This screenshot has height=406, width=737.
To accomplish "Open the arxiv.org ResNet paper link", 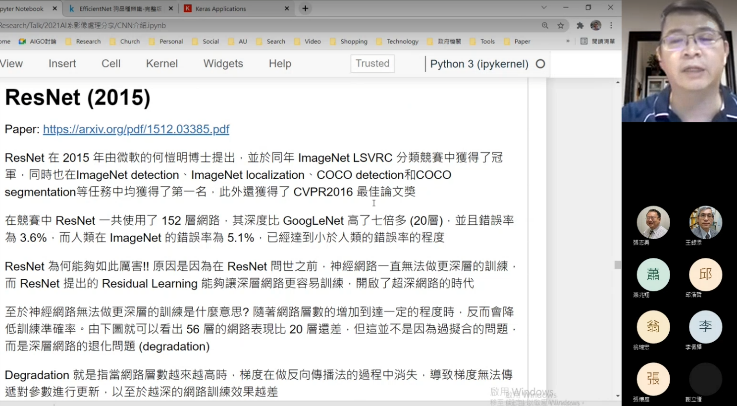I will pos(136,129).
